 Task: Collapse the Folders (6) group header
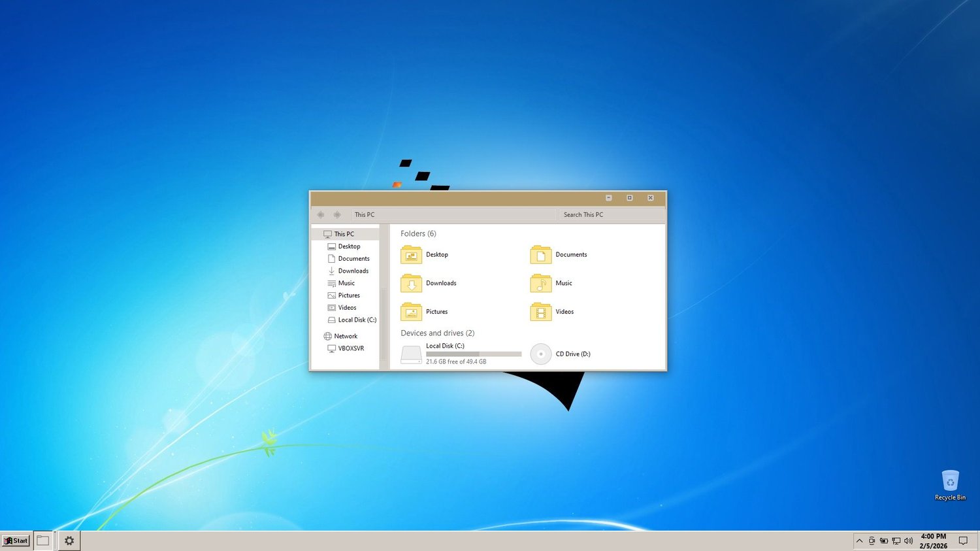coord(418,233)
